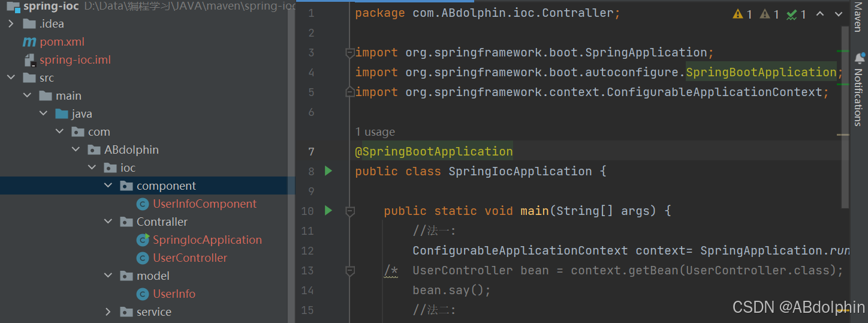Go to next highlighted error arrow
Image resolution: width=868 pixels, height=323 pixels.
[x=839, y=14]
